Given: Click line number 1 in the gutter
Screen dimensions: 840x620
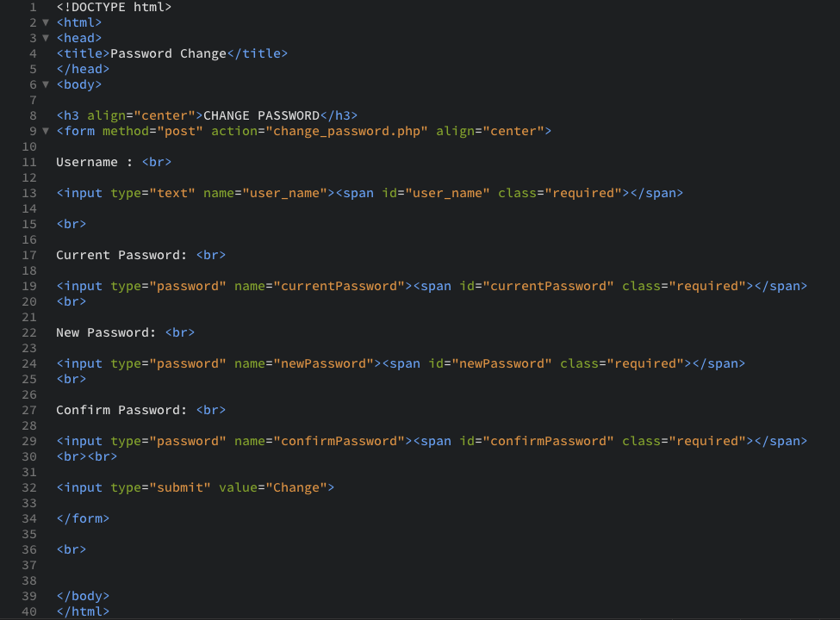Looking at the screenshot, I should pyautogui.click(x=32, y=7).
